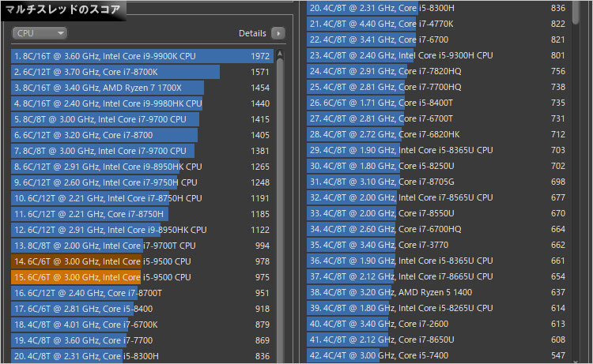This screenshot has width=593, height=364.
Task: Select row 12 Core i9-8950HK score 1122
Action: (142, 231)
